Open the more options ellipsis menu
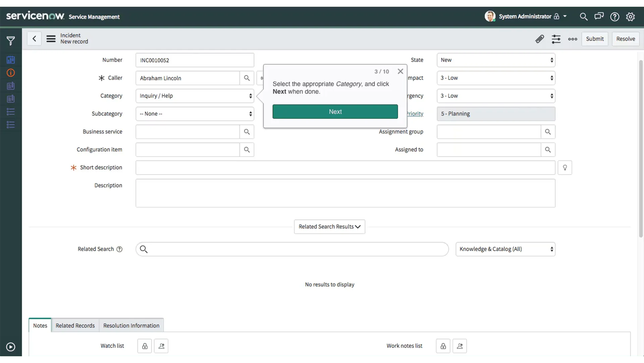This screenshot has width=644, height=363. point(573,39)
